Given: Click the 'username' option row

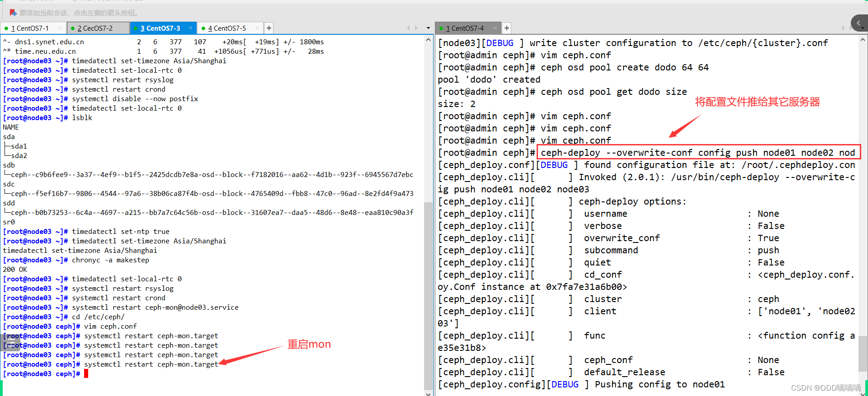Looking at the screenshot, I should pyautogui.click(x=605, y=214).
